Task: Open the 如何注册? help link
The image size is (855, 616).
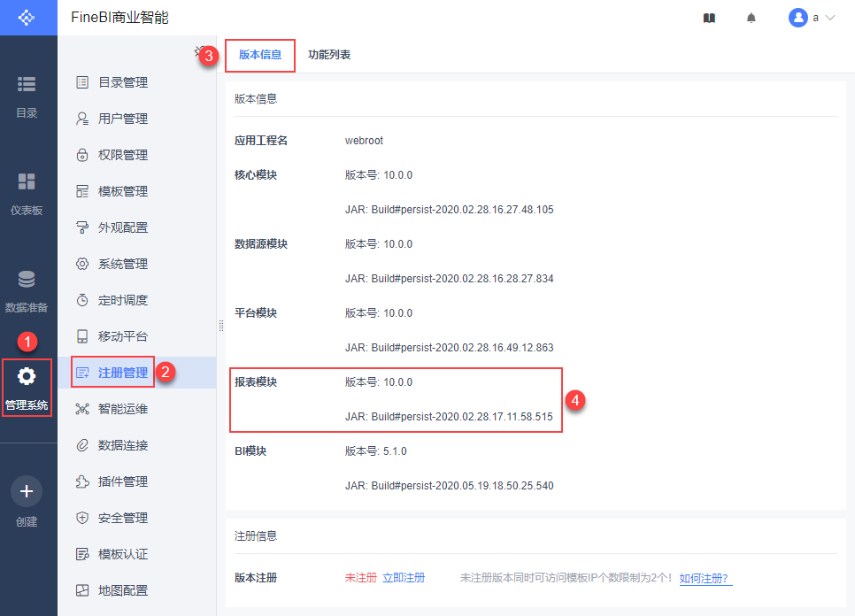Action: coord(705,579)
